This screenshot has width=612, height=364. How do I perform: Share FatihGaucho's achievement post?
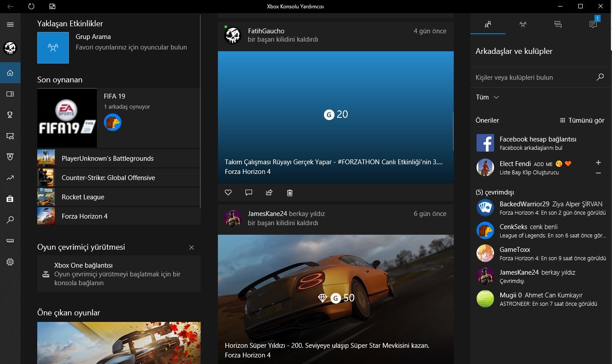269,192
